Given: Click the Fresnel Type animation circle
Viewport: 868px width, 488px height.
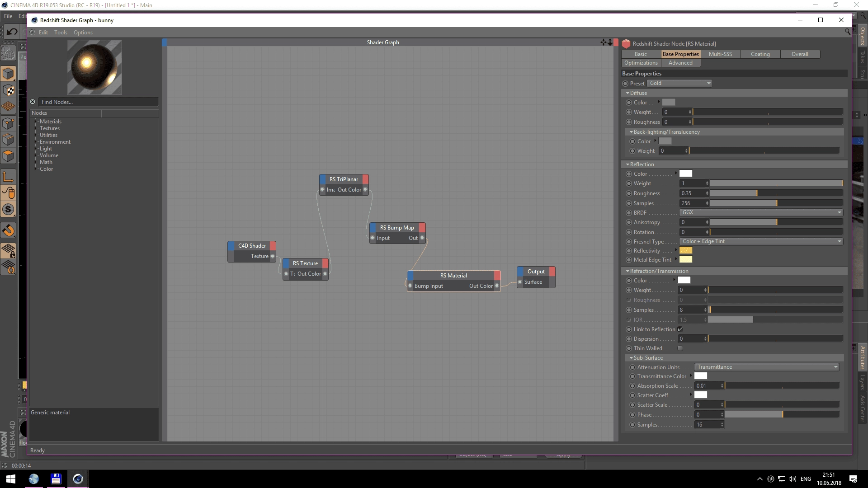Looking at the screenshot, I should coord(629,242).
